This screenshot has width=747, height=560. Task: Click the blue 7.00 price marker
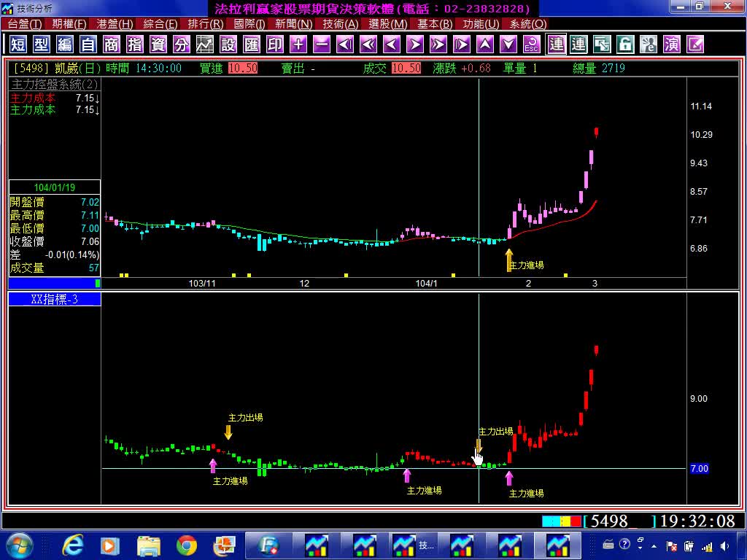pos(699,469)
